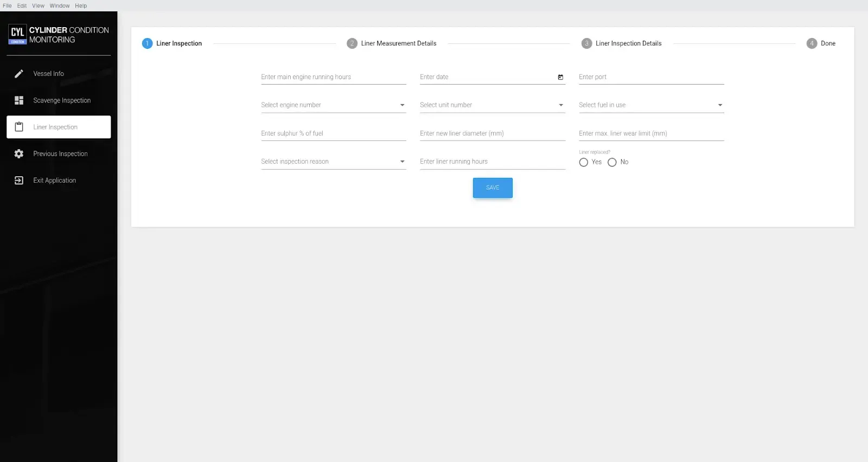Viewport: 868px width, 462px height.
Task: Click the Exit Application door icon
Action: tap(19, 181)
